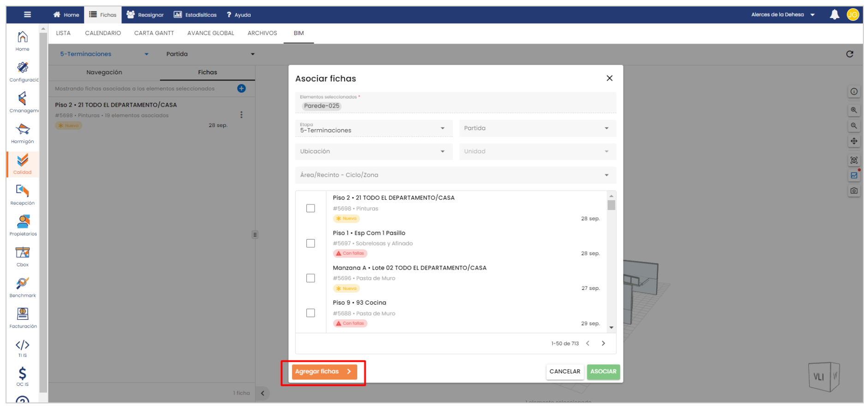Tick the Piso 9 Cocina ficha checkbox
This screenshot has width=868, height=408.
point(311,313)
